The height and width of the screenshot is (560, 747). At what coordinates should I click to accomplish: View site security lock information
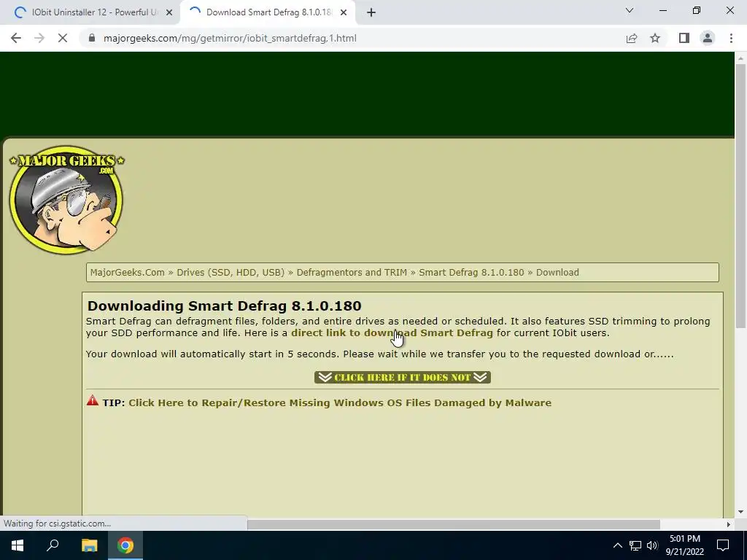92,38
